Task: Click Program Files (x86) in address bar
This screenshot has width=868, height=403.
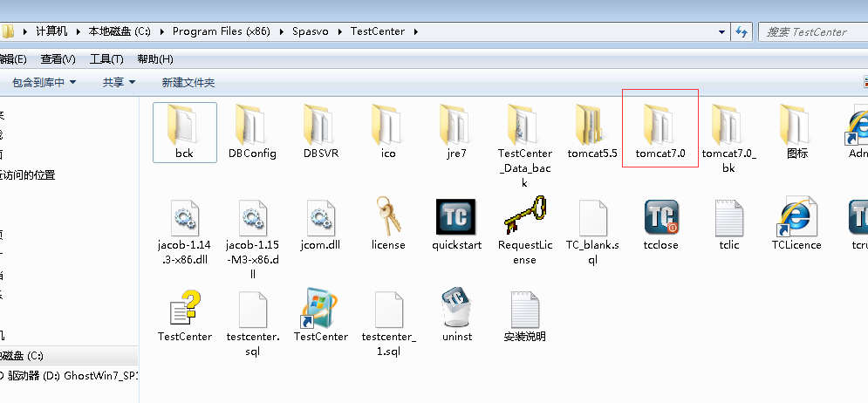Action: pos(221,31)
